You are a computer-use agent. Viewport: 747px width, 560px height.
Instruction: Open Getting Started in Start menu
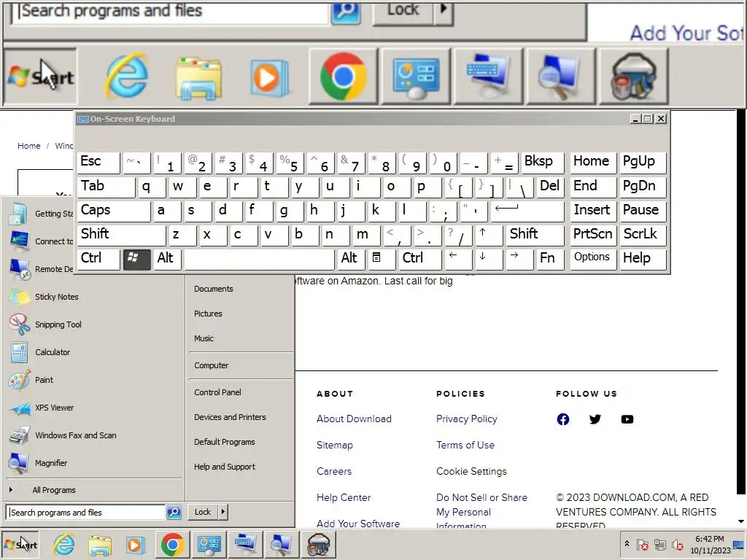click(41, 214)
